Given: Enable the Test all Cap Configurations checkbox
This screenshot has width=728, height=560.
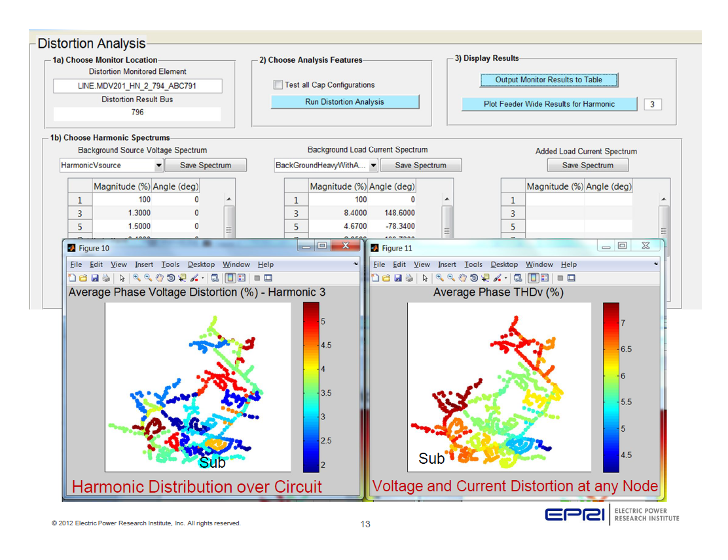Looking at the screenshot, I should [278, 84].
